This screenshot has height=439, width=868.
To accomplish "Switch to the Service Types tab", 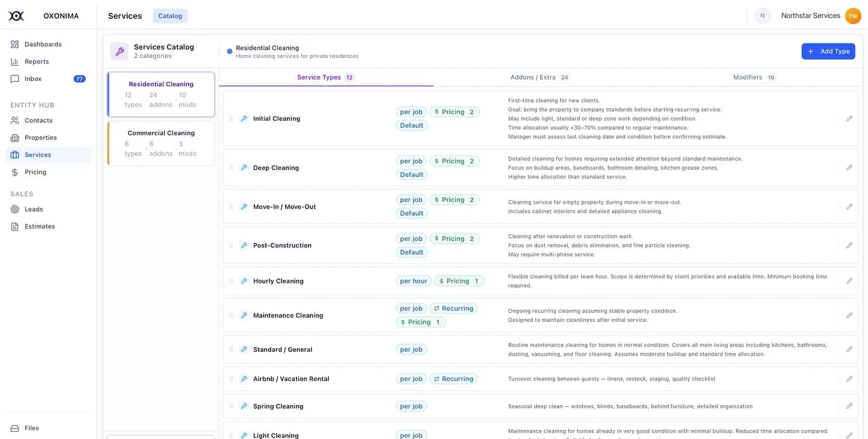I will 325,77.
